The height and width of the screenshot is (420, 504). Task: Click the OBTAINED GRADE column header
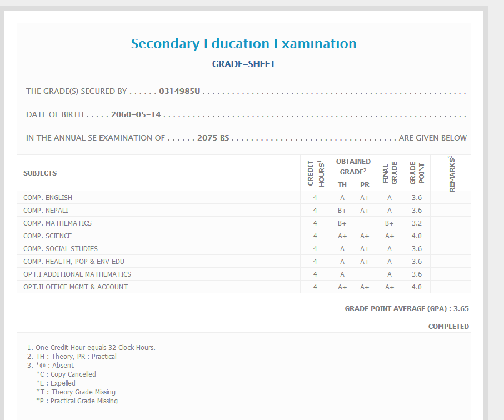click(353, 167)
